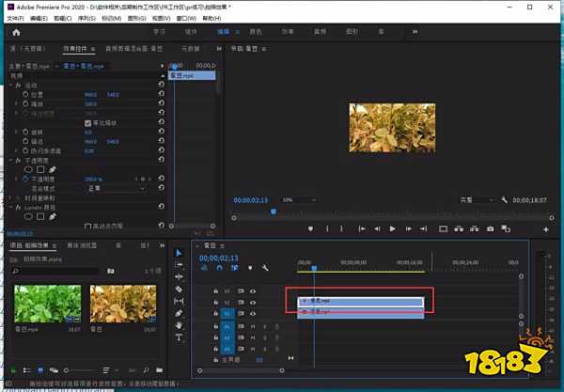Click the project panel thumbnail zoom slider
This screenshot has height=392, width=564.
point(66,369)
